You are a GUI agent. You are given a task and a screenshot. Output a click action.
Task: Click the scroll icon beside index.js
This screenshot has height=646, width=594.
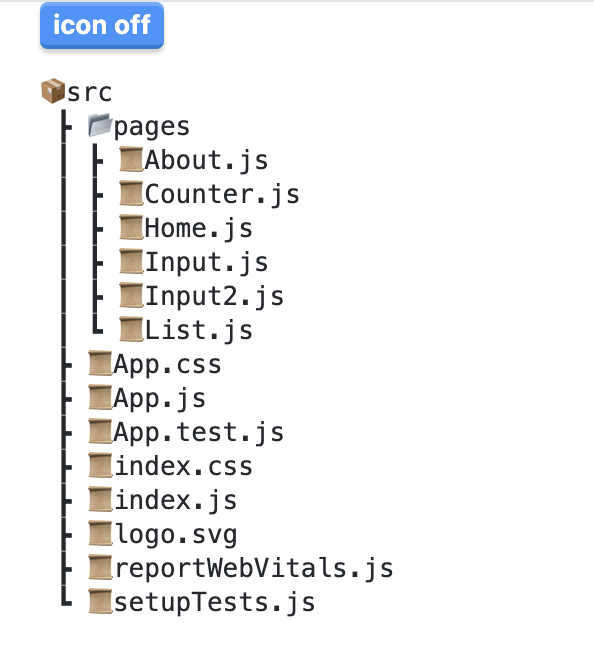point(100,500)
